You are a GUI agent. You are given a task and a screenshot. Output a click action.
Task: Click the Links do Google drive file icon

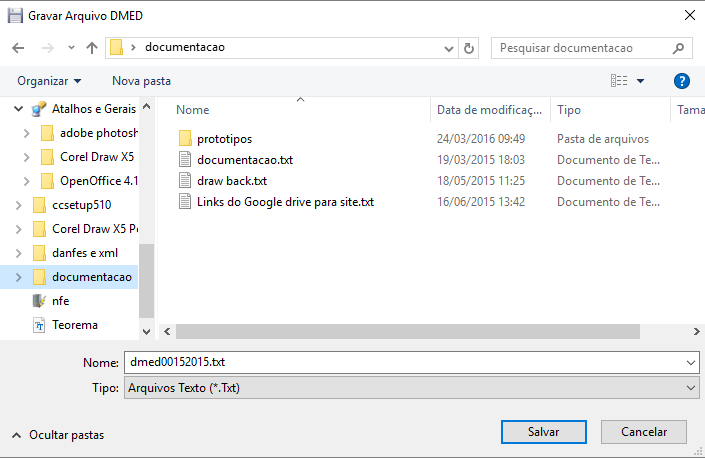coord(185,201)
